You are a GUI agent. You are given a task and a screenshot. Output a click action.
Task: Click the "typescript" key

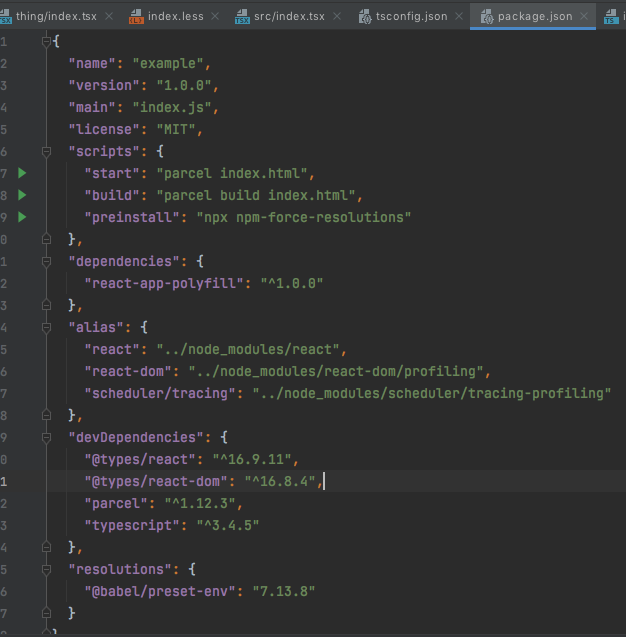[x=132, y=526]
